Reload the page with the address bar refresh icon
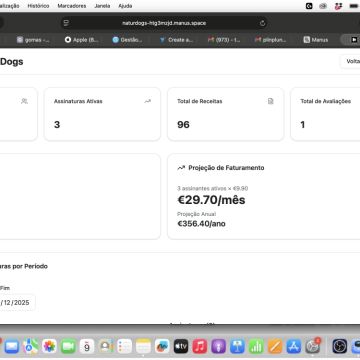360x360 pixels. pos(262,23)
